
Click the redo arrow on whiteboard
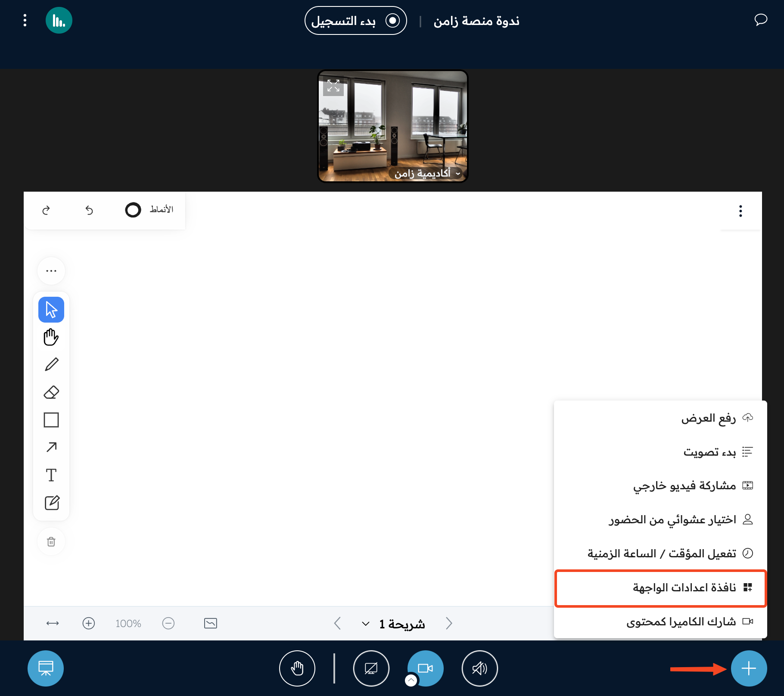click(x=46, y=210)
